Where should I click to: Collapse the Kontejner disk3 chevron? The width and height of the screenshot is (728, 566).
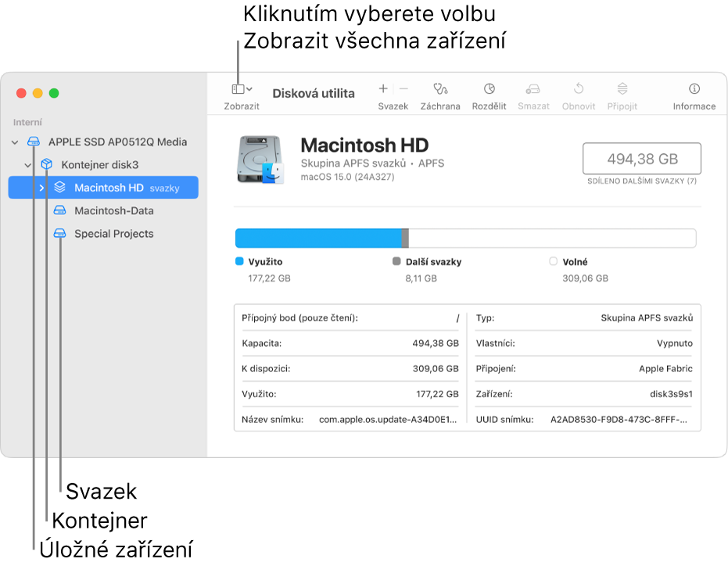[x=28, y=165]
